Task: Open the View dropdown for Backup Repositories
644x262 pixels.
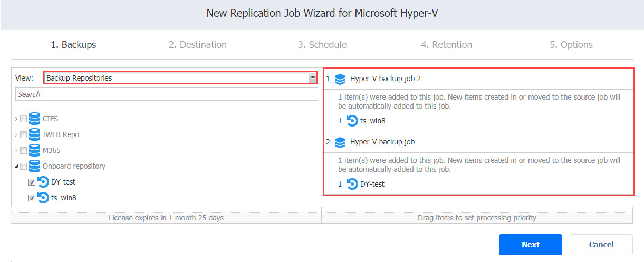Action: tap(180, 78)
